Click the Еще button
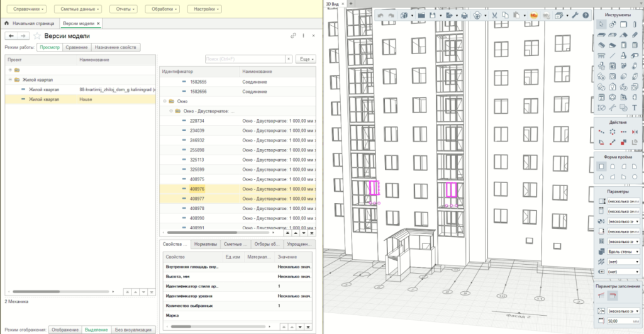Screen dimensions: 644x334 (305, 58)
